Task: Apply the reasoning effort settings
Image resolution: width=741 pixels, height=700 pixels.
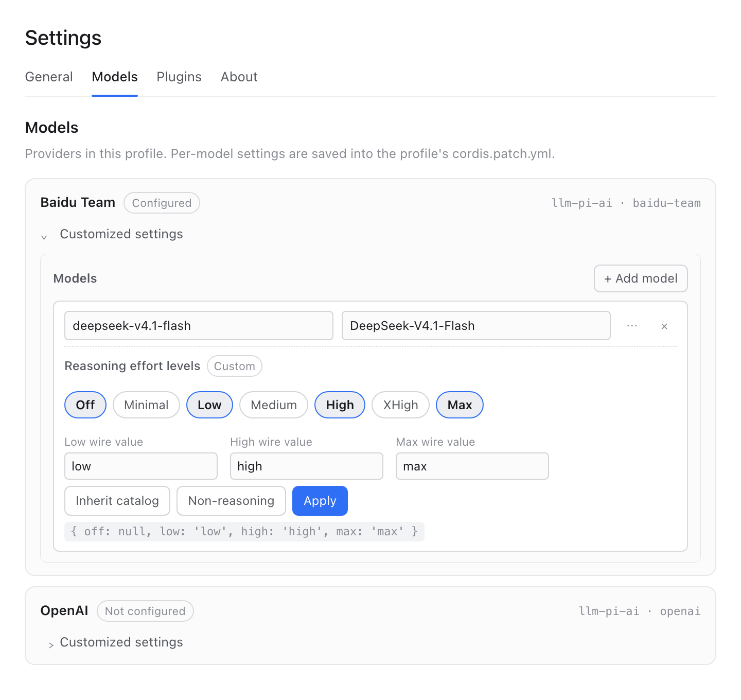Action: tap(320, 501)
